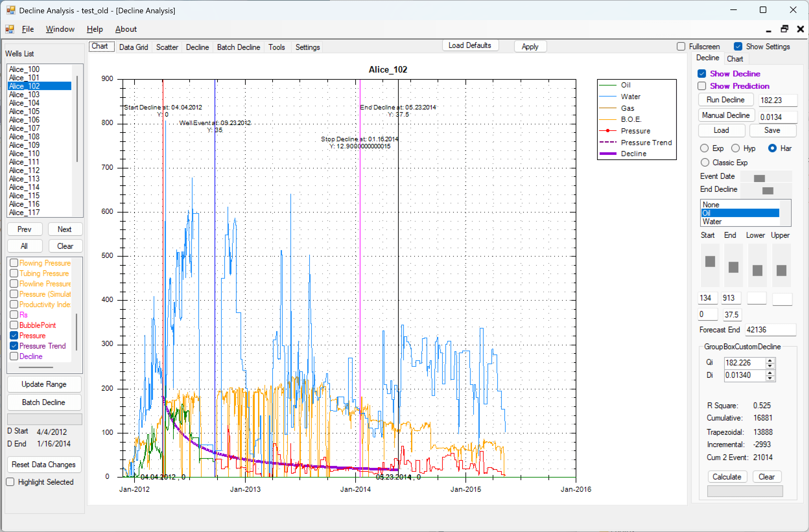This screenshot has width=809, height=532.
Task: Open the Help menu
Action: tap(95, 29)
